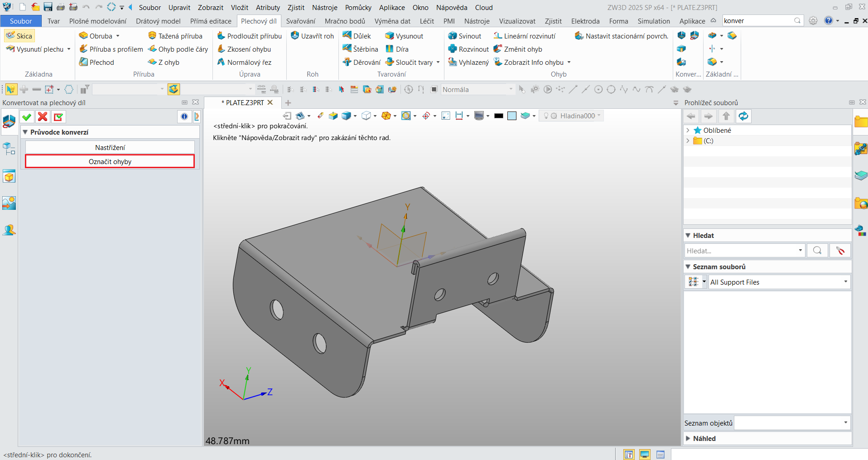Screen dimensions: 868x460
Task: Select the Lineární rozvinutí tool
Action: click(x=525, y=36)
